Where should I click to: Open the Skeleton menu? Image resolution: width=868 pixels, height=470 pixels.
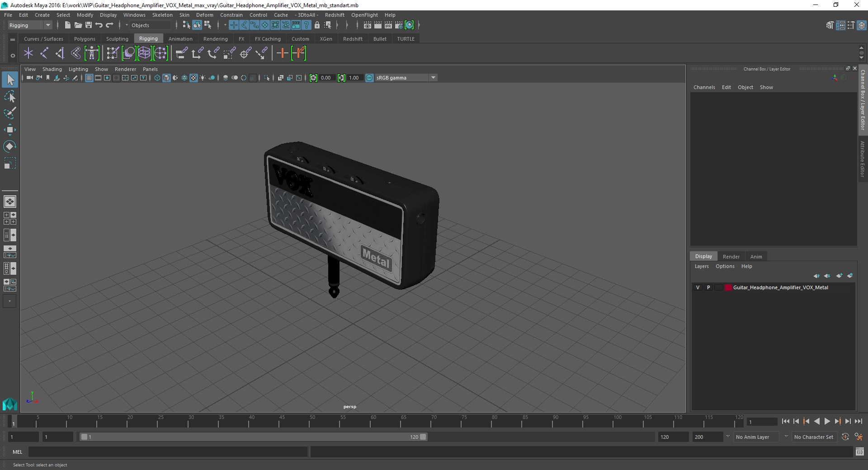[x=162, y=15]
